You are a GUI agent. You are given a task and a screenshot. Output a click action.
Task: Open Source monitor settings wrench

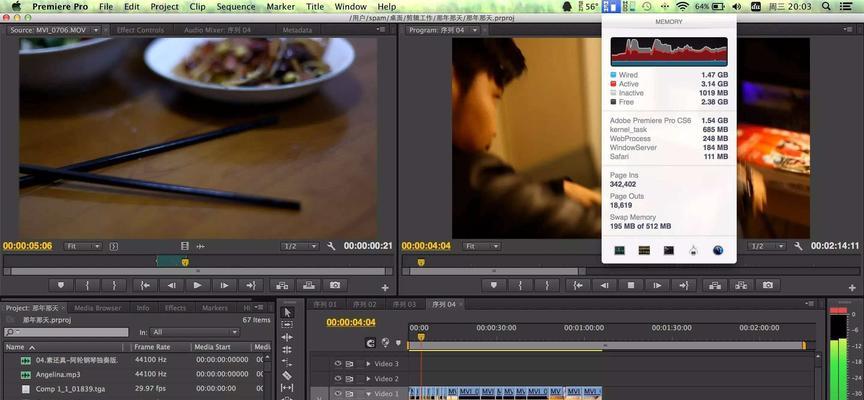coord(331,246)
